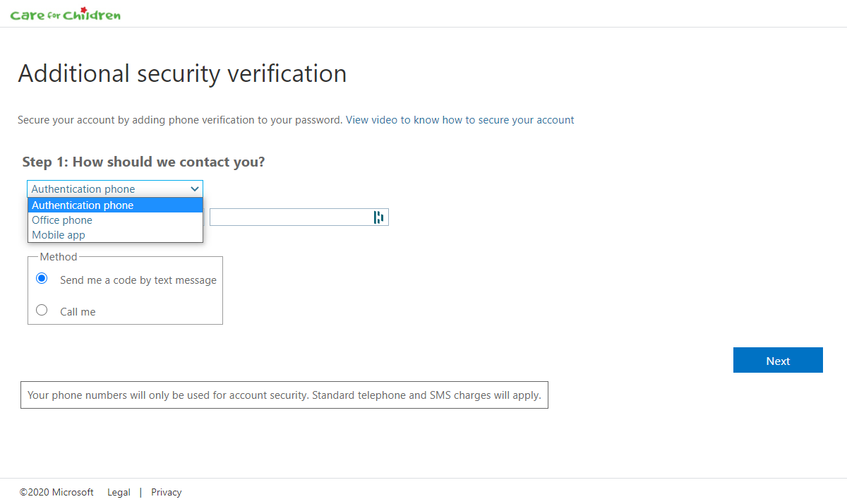Click the password manager icon in phone field
Image resolution: width=847 pixels, height=504 pixels.
[x=378, y=217]
